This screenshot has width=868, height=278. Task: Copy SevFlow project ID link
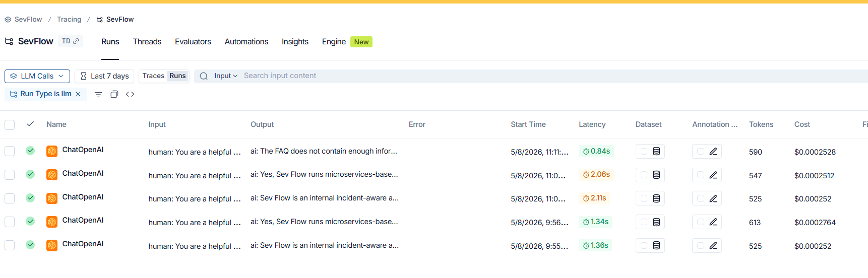71,41
